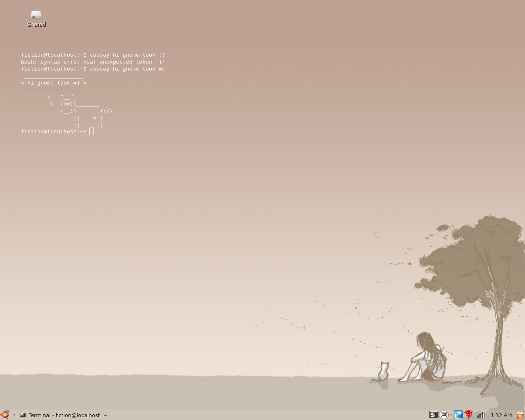Click the panel separator dot beside Ubuntu logo

pos(14,415)
